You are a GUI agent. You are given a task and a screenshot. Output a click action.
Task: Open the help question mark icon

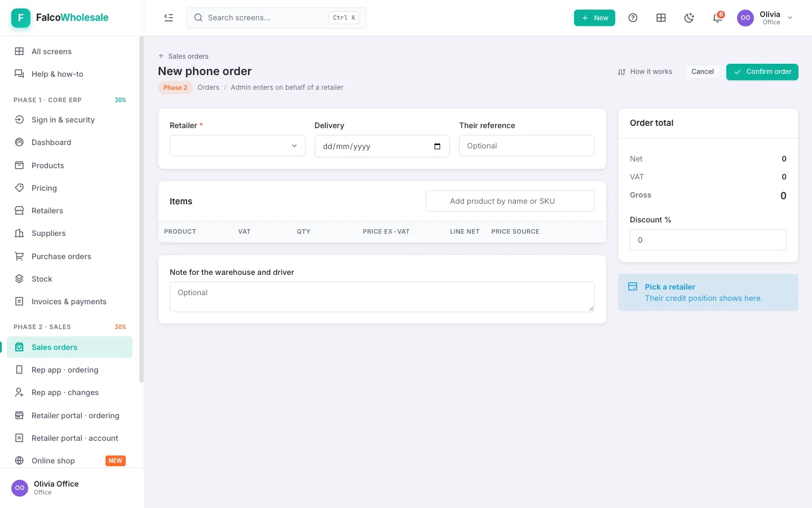click(633, 18)
